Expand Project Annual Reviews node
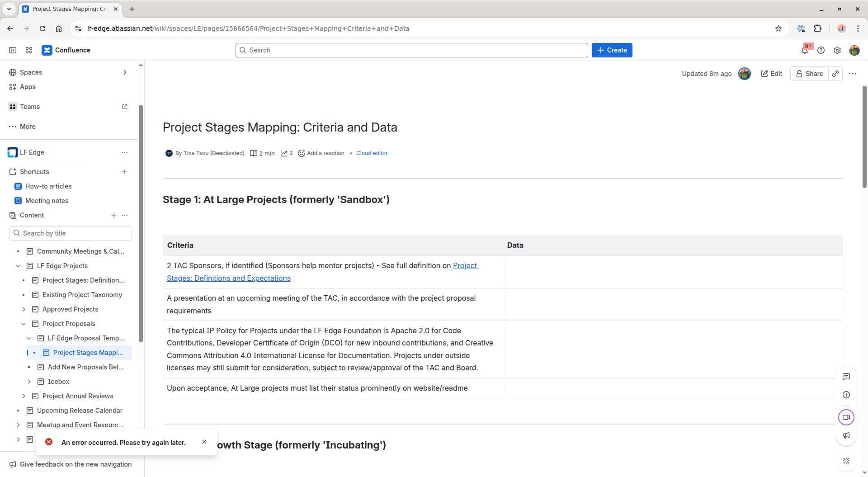868x477 pixels. pyautogui.click(x=24, y=396)
